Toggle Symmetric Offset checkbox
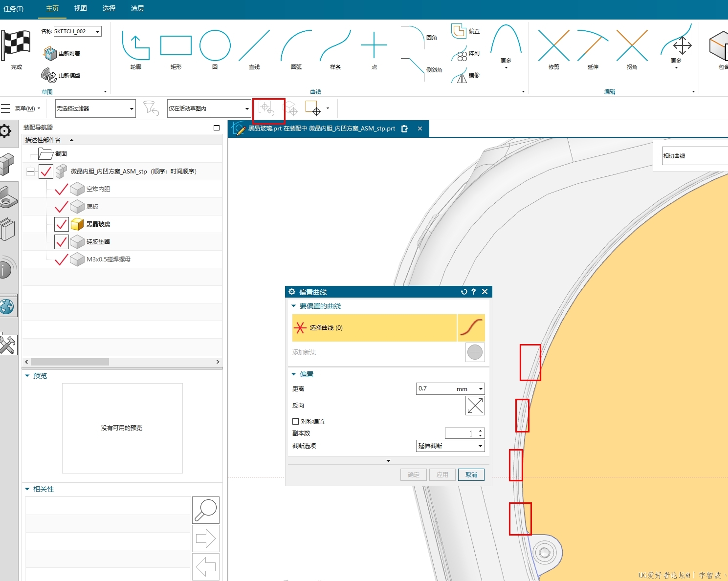Screen dimensions: 728x581 pyautogui.click(x=295, y=421)
